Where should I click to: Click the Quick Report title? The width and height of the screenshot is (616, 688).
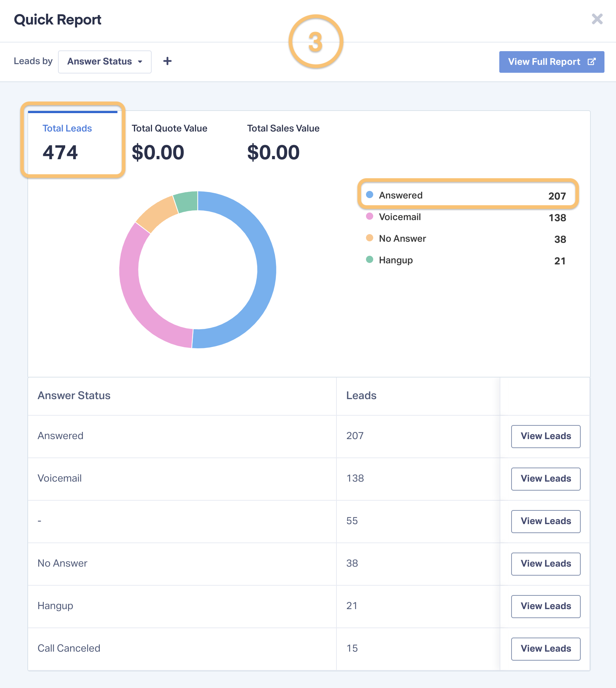[x=58, y=20]
